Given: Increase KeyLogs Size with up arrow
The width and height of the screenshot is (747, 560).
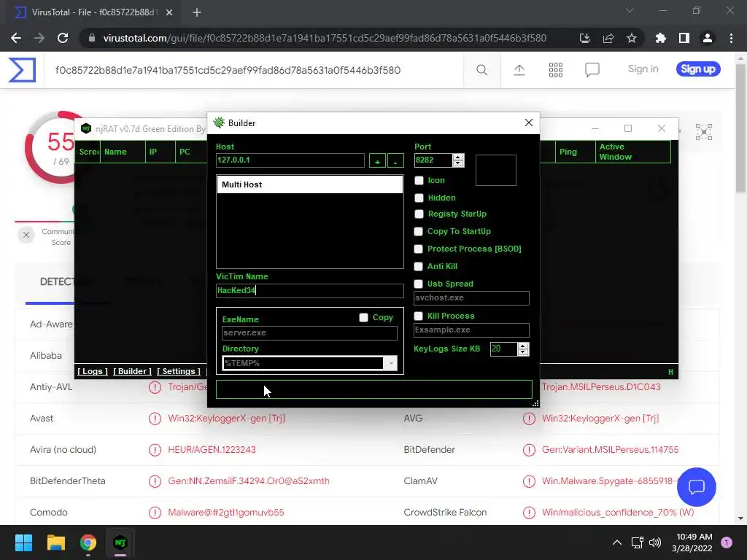Looking at the screenshot, I should point(523,346).
